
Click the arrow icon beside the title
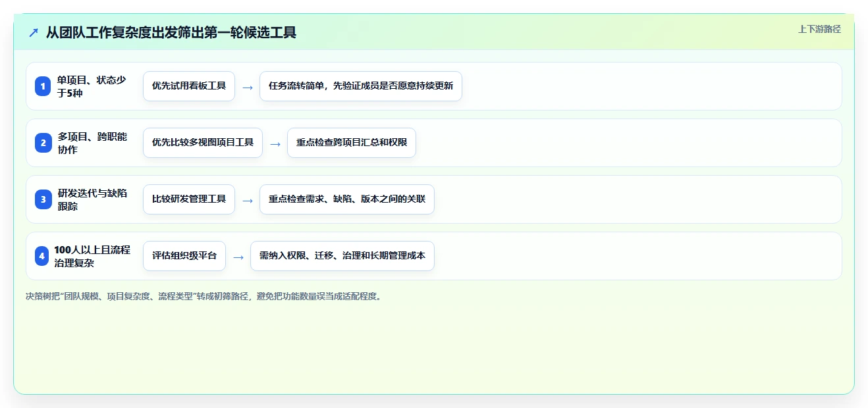tap(34, 32)
